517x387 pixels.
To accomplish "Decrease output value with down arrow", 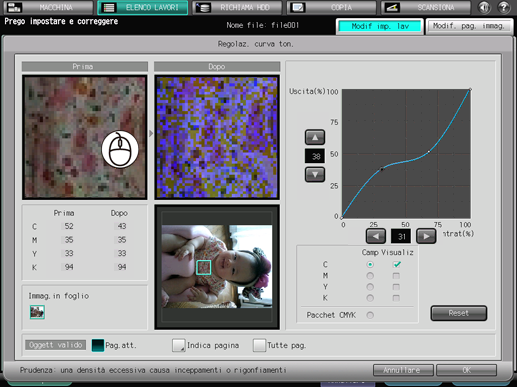I will click(315, 174).
